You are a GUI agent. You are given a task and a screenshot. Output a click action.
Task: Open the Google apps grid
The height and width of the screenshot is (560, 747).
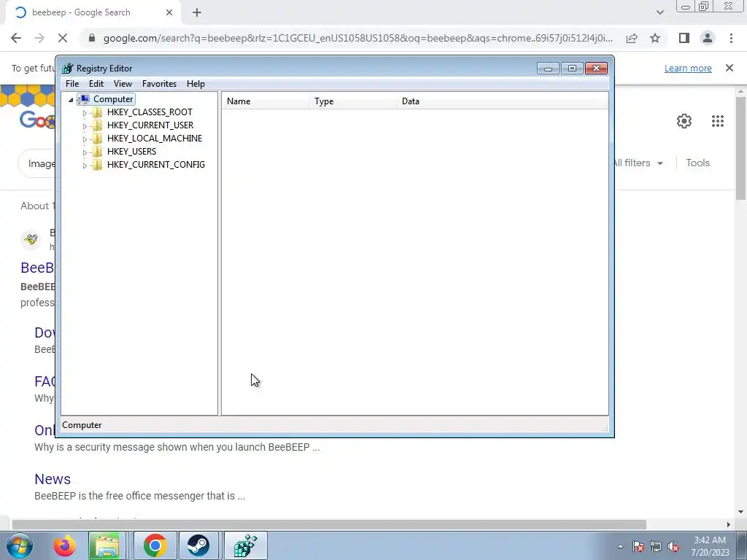[718, 121]
